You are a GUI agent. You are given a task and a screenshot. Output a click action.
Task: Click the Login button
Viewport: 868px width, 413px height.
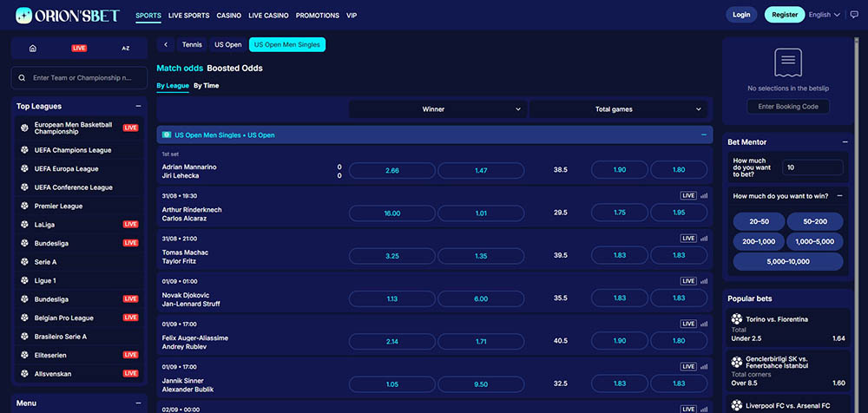click(x=741, y=15)
